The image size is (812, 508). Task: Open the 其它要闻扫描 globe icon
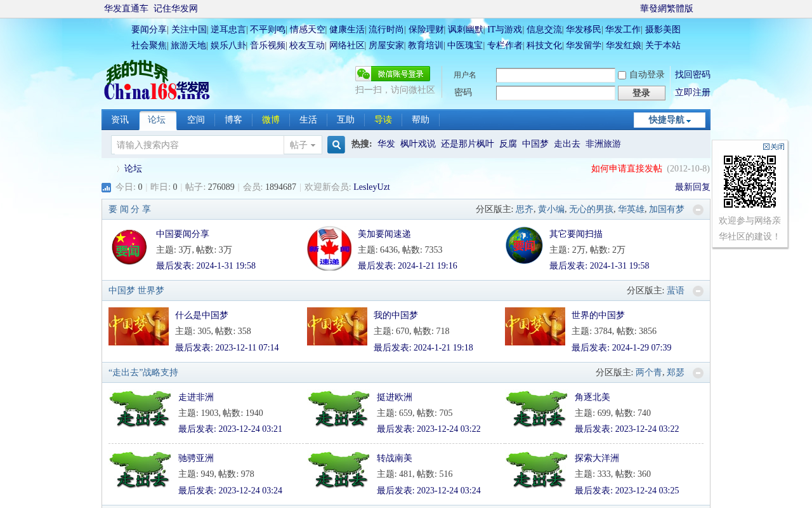tap(524, 245)
